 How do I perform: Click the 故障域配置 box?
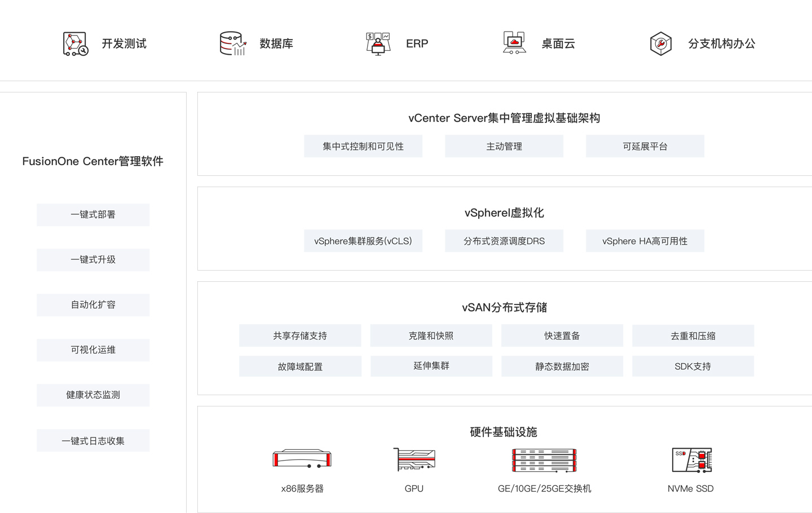pos(300,366)
